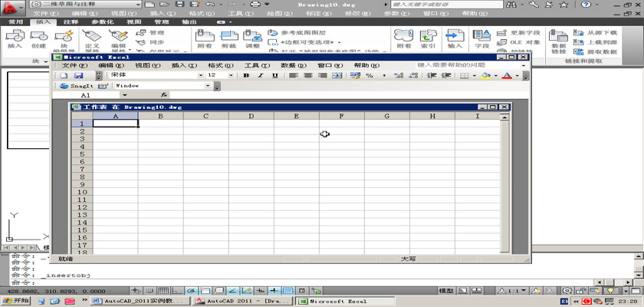Switch to AutoCAD 2011 taskbar button
Viewport: 644px width, 307px height.
[242, 302]
